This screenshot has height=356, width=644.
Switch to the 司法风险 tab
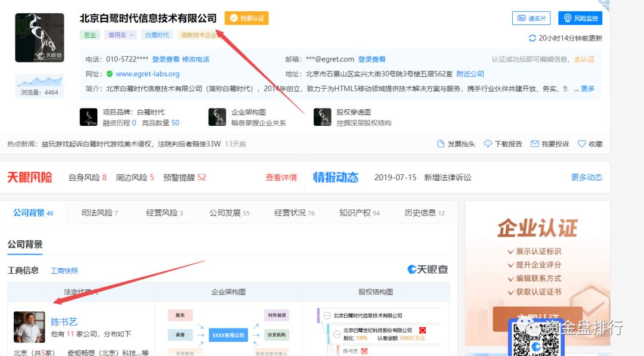click(x=100, y=213)
